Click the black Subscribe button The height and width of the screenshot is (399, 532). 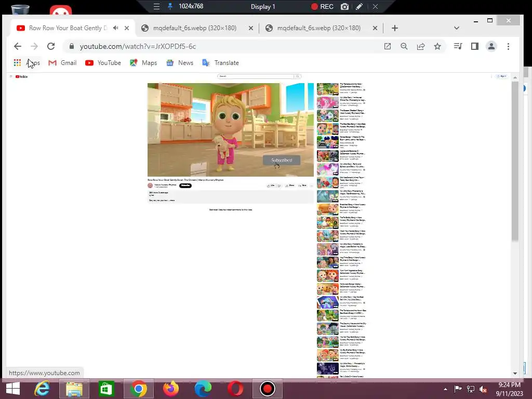(x=185, y=185)
